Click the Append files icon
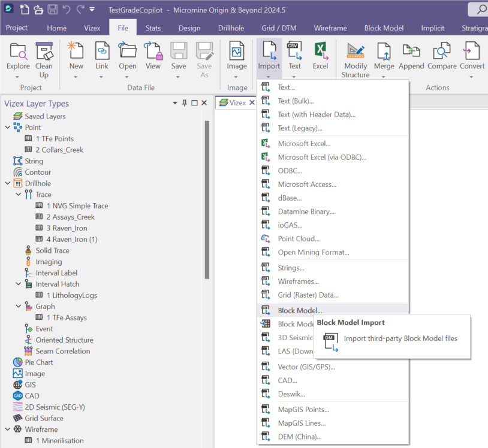The image size is (488, 448). tap(411, 53)
